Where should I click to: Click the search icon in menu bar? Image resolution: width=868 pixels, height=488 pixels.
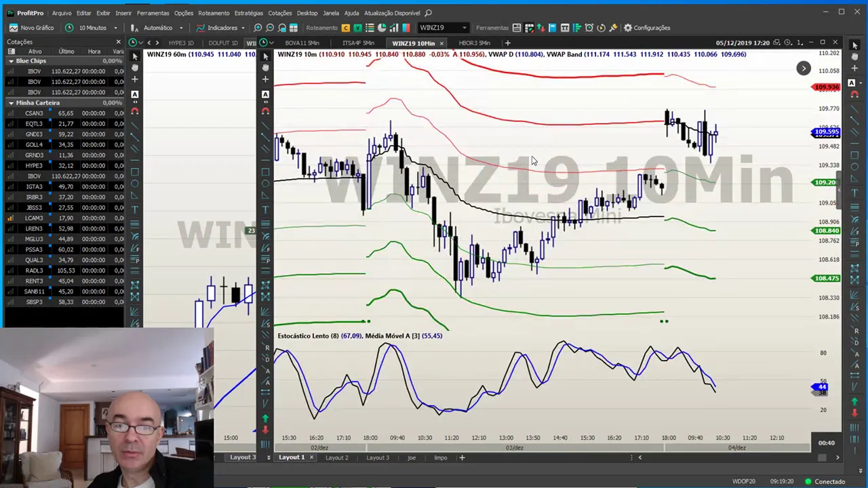point(429,13)
